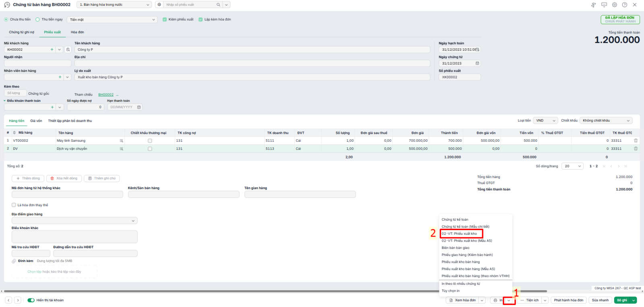Jump to the last page of the item table

coord(625,166)
